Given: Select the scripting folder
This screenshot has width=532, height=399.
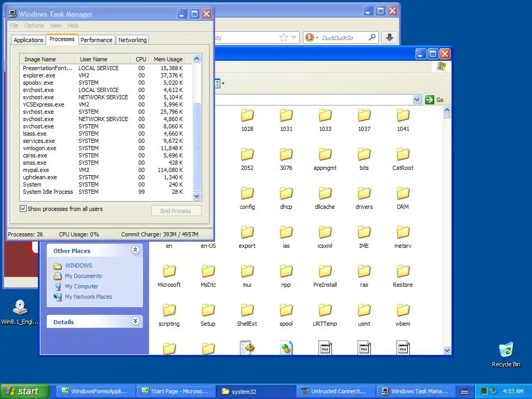Looking at the screenshot, I should [x=169, y=315].
